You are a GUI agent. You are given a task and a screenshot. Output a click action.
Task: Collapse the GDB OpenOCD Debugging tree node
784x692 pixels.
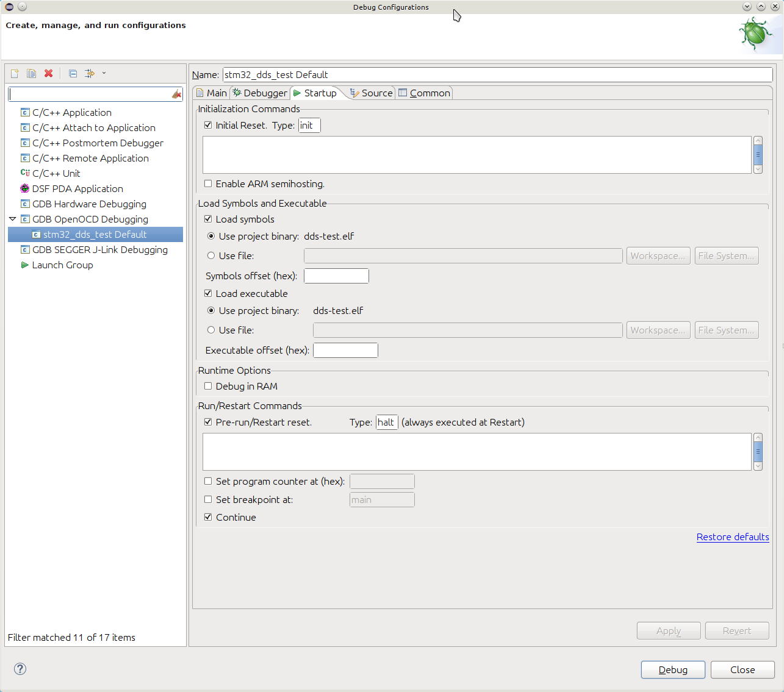click(x=12, y=219)
